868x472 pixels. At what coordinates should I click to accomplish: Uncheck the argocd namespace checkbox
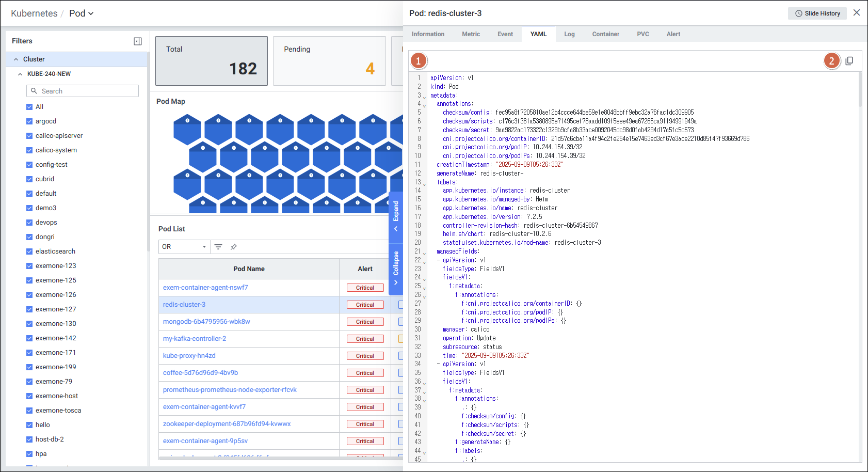(x=29, y=121)
